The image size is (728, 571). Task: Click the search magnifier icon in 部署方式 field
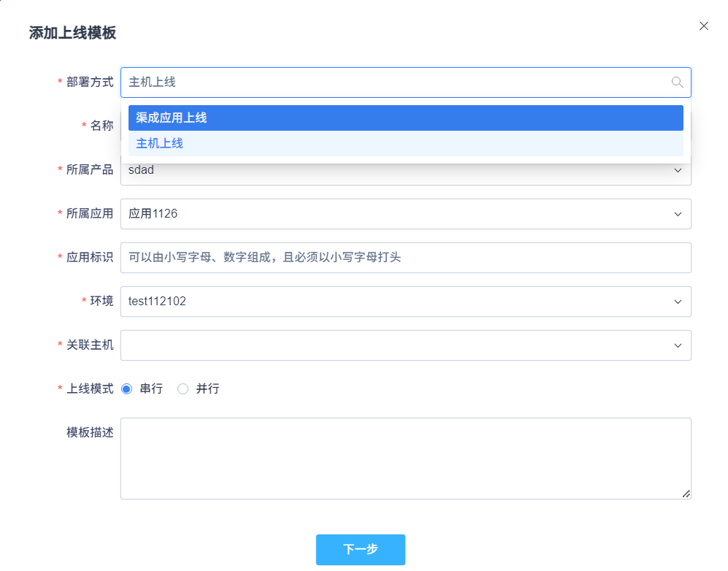pyautogui.click(x=677, y=83)
